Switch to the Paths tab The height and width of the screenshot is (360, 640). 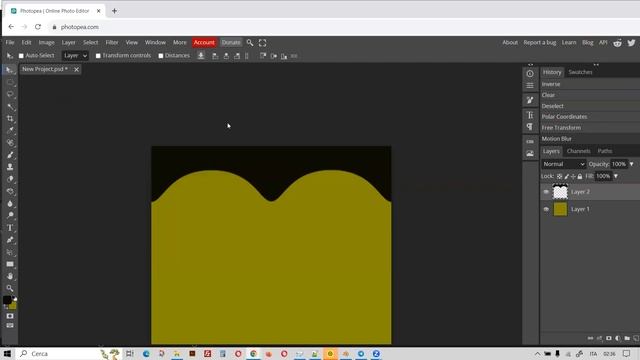point(604,151)
